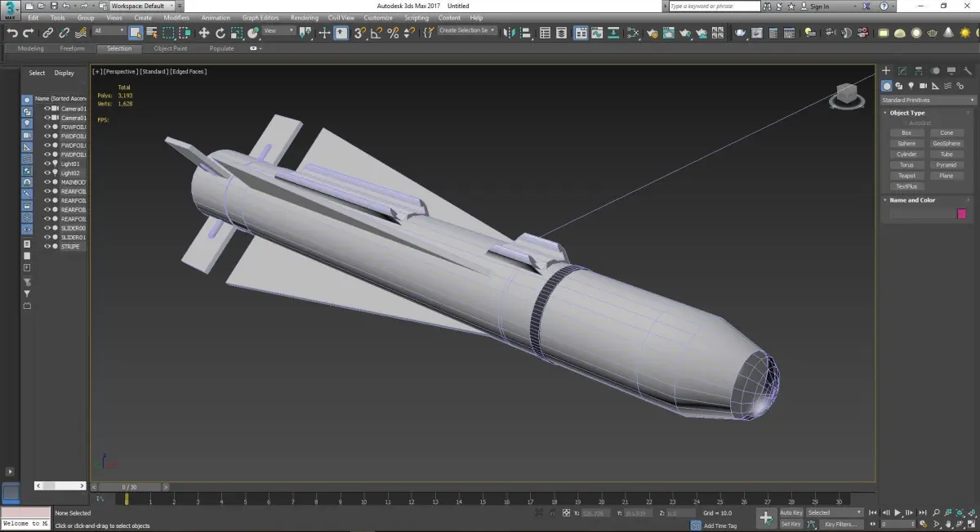Click the Set Key button
Image resolution: width=980 pixels, height=532 pixels.
point(791,524)
